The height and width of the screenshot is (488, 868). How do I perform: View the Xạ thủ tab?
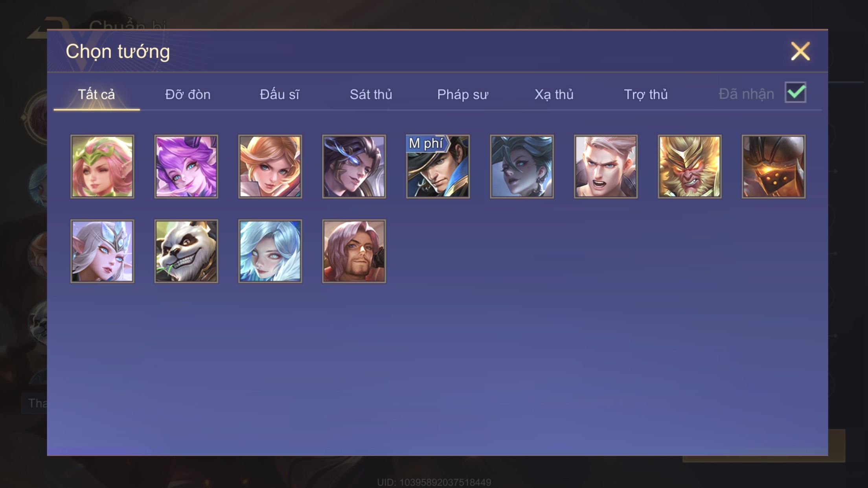pos(554,95)
